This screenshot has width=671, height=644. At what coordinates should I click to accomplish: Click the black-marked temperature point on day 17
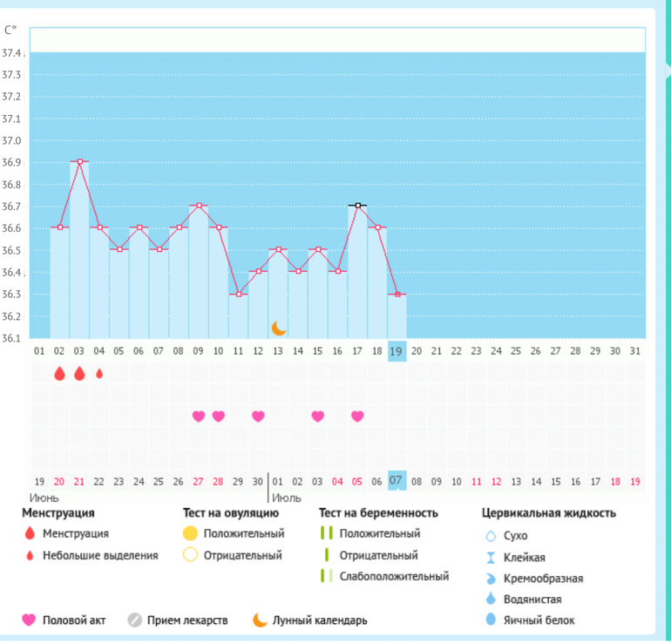[x=357, y=206]
